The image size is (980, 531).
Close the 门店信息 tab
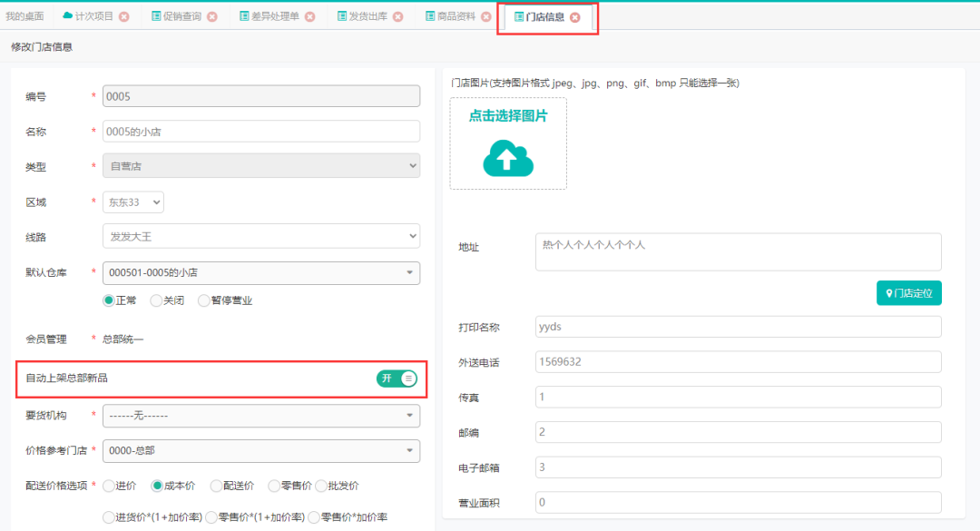(x=575, y=16)
